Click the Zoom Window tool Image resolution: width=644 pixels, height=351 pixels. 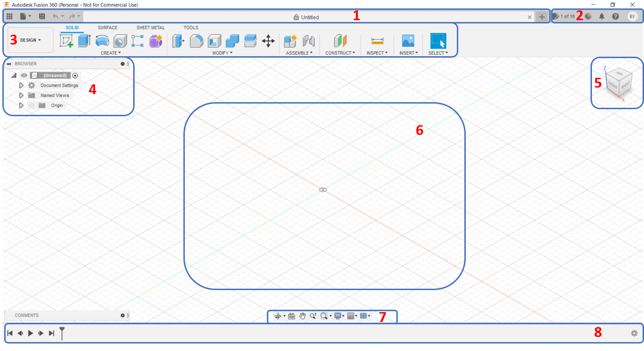click(324, 316)
